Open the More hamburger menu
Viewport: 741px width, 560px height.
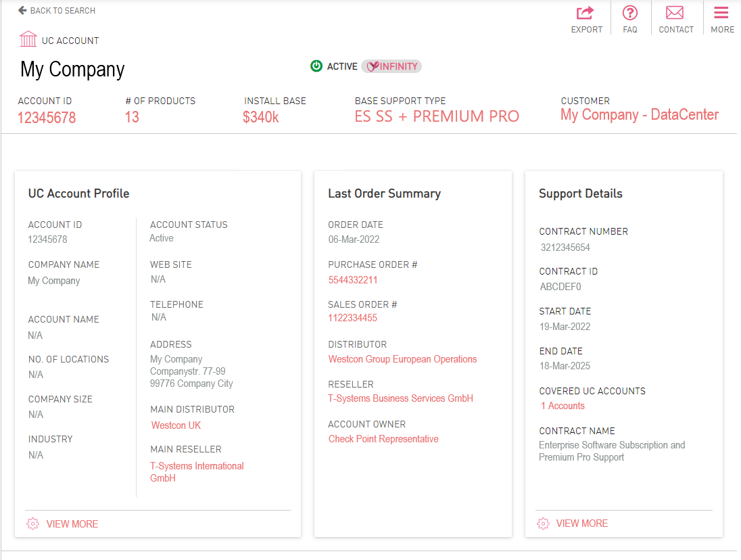pyautogui.click(x=721, y=13)
